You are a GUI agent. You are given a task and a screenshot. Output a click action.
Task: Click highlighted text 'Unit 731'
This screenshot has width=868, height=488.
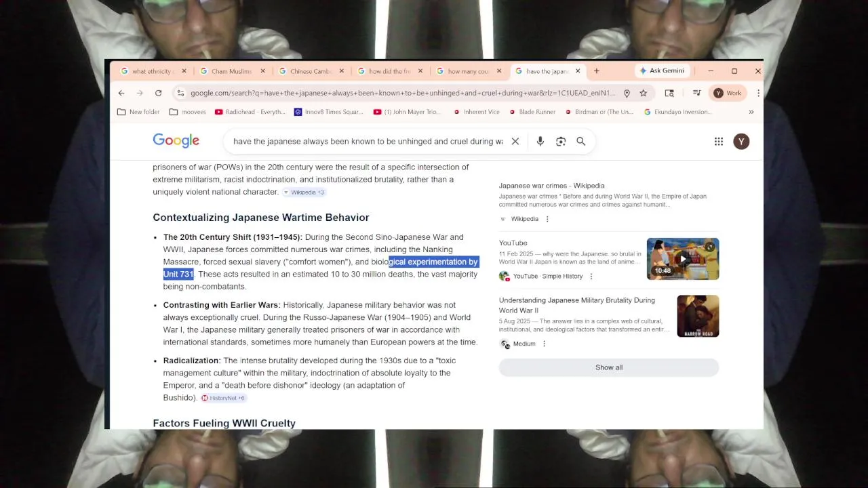178,274
